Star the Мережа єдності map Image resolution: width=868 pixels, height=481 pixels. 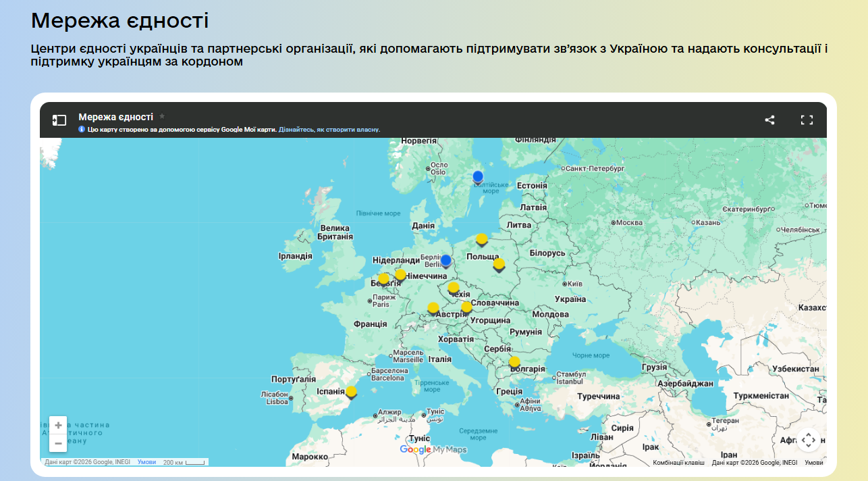tap(162, 117)
